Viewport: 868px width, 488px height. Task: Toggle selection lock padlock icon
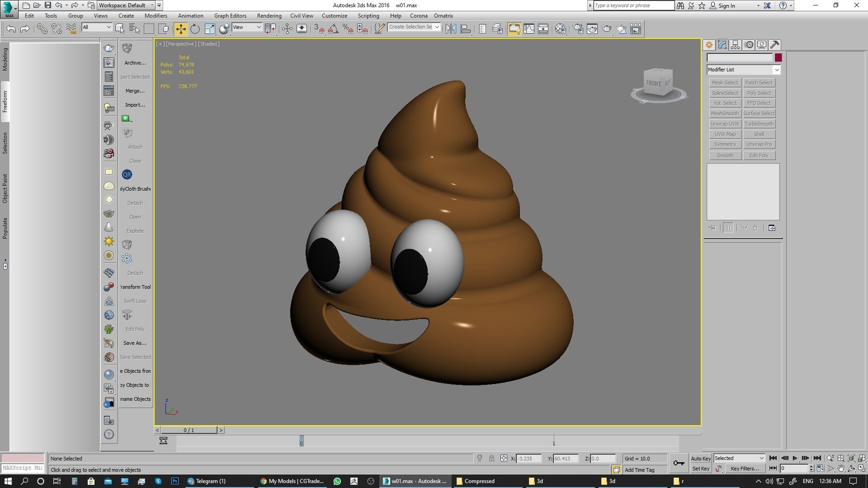click(x=491, y=458)
